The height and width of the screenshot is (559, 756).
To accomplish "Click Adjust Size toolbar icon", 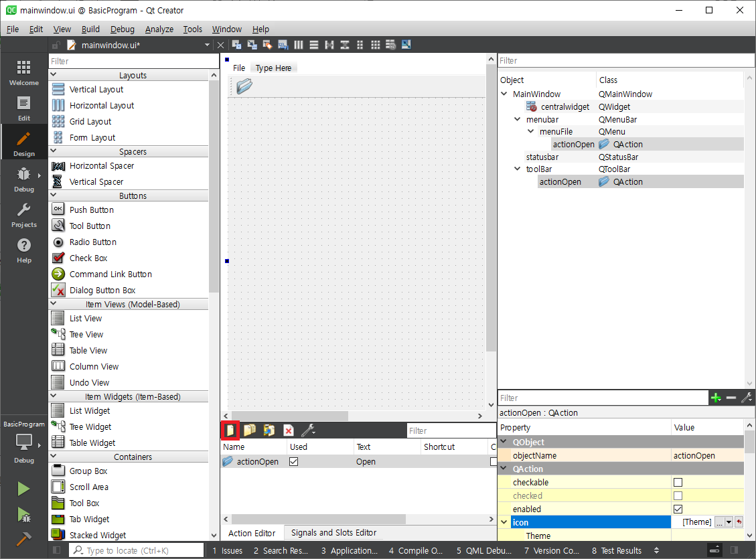I will 406,45.
